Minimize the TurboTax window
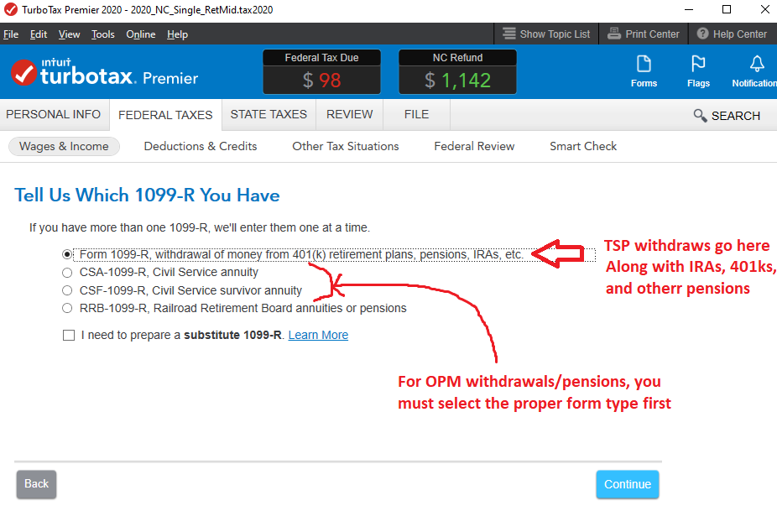The width and height of the screenshot is (777, 532). point(689,9)
